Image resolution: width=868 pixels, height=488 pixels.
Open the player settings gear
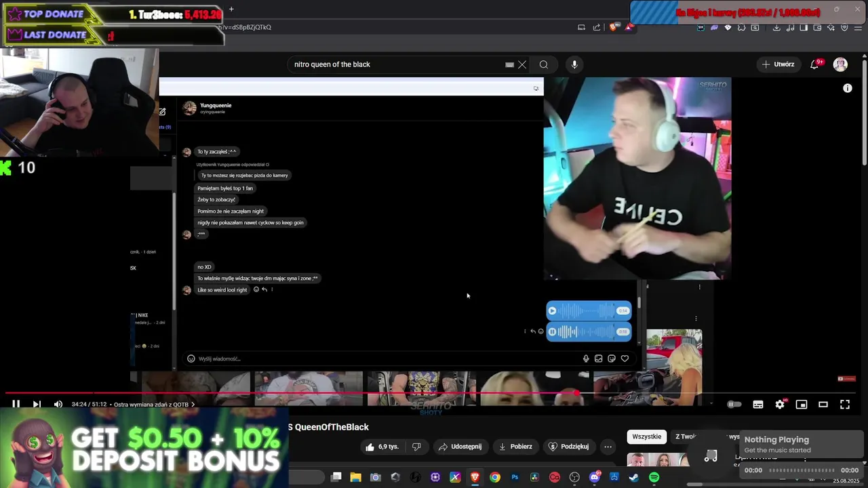point(780,405)
